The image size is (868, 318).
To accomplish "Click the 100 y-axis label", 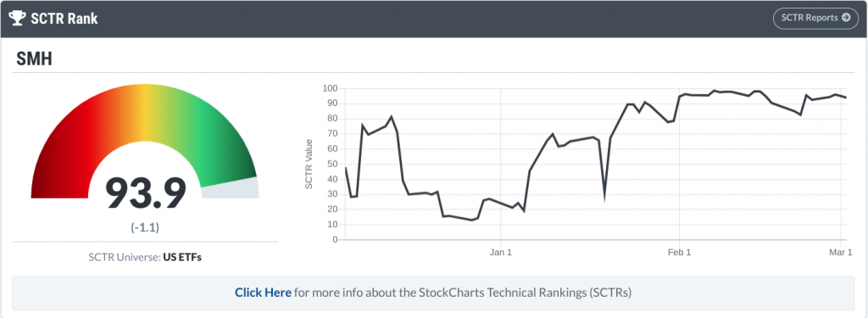I will [331, 89].
